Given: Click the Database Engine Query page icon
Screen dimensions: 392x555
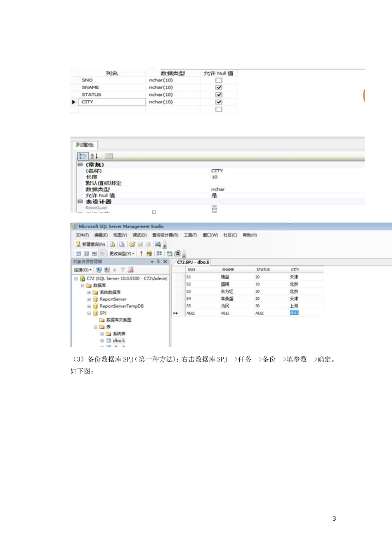Looking at the screenshot, I should point(112,244).
